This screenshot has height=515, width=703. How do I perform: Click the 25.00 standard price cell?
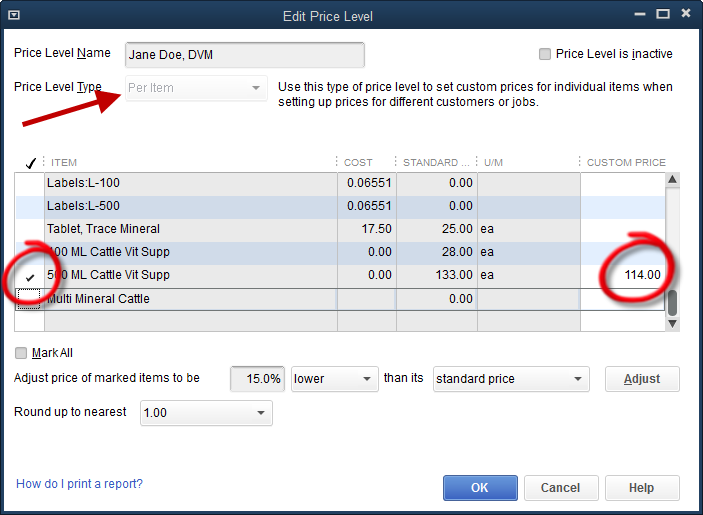437,229
